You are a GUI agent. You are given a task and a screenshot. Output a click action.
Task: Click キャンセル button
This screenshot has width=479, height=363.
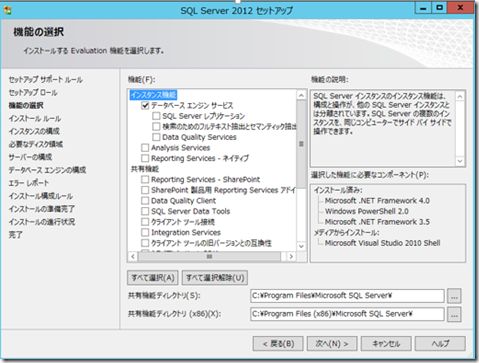(386, 344)
